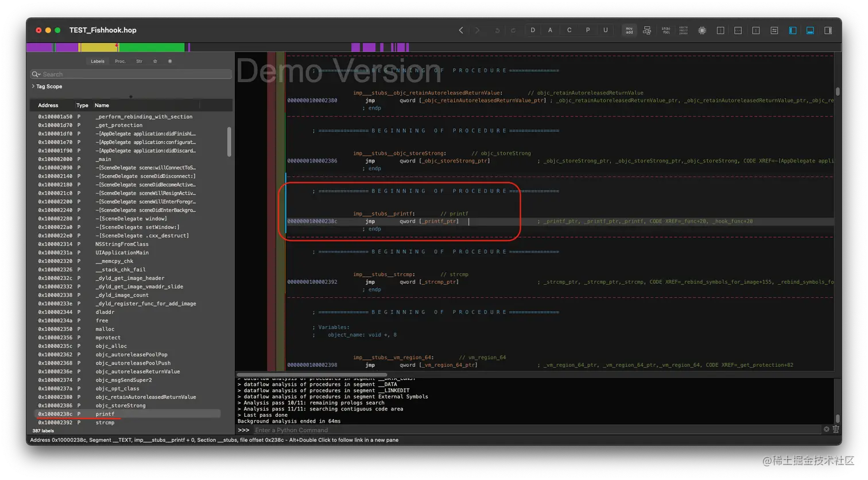Click the disassembly vertical scrollbar thumb

[x=838, y=91]
